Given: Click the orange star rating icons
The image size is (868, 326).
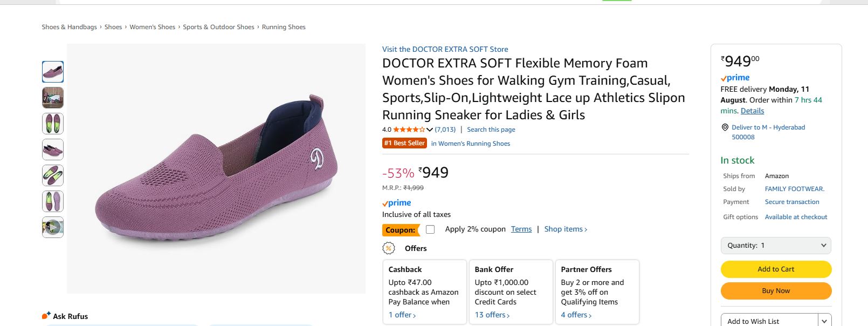Looking at the screenshot, I should pos(407,130).
